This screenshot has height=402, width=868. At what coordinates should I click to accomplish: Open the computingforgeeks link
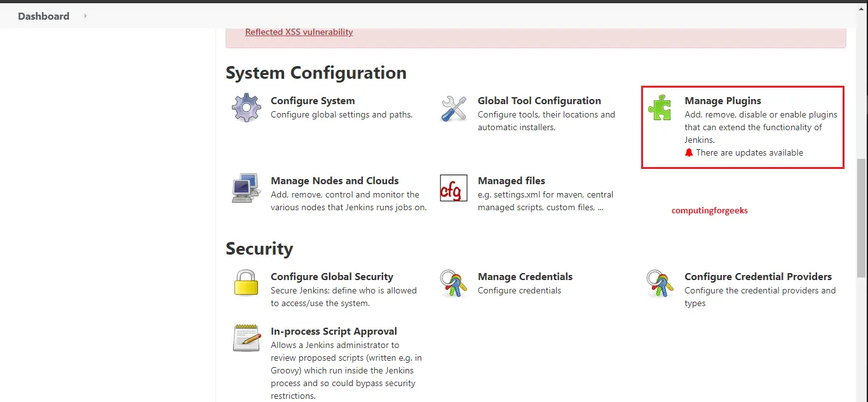[710, 210]
